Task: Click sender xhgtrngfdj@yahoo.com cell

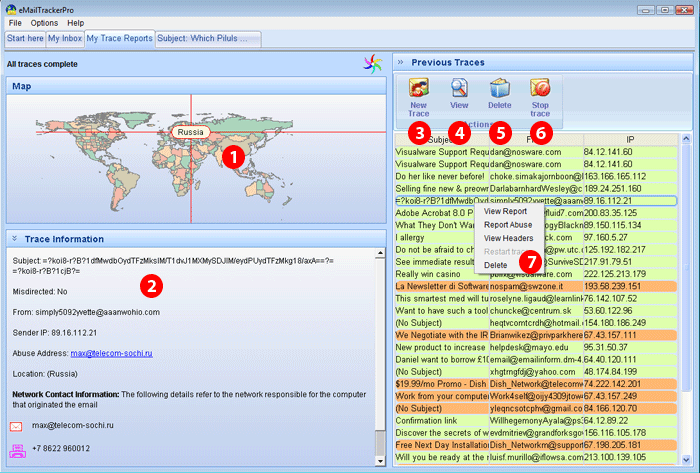Action: 536,372
